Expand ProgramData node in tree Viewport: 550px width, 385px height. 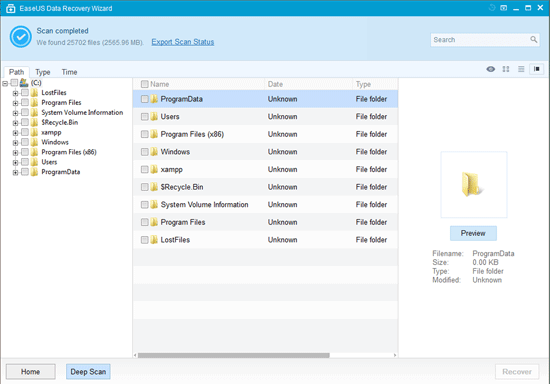(x=15, y=173)
